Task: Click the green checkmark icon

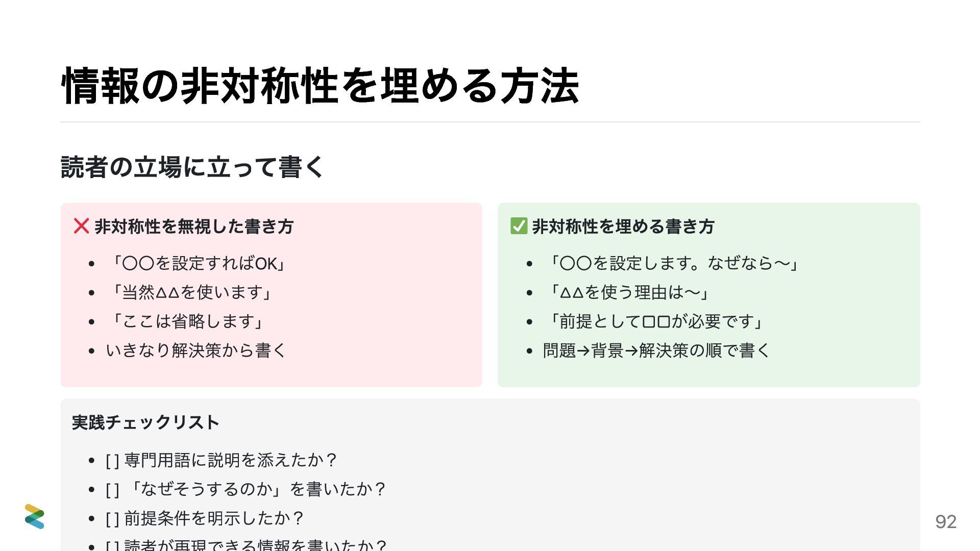Action: pos(519,226)
